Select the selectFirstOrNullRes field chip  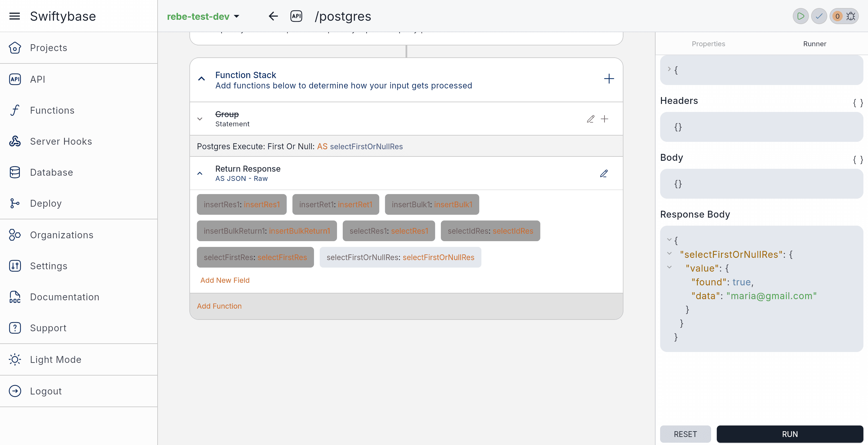(x=400, y=257)
